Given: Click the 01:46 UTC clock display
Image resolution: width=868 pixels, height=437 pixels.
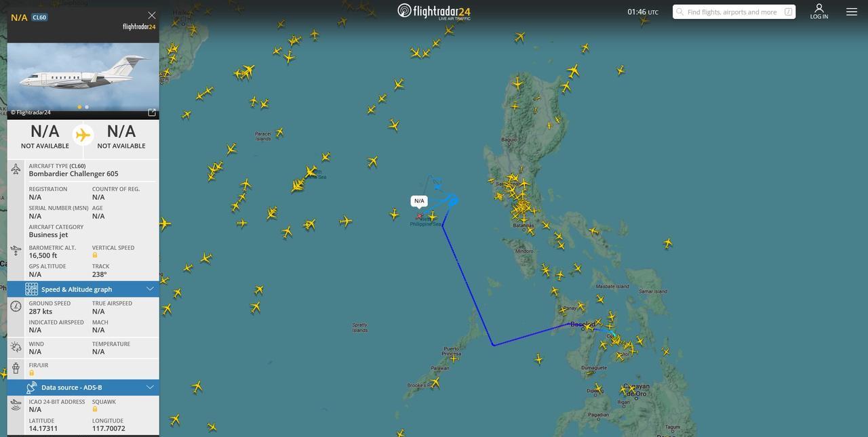Looking at the screenshot, I should (643, 12).
